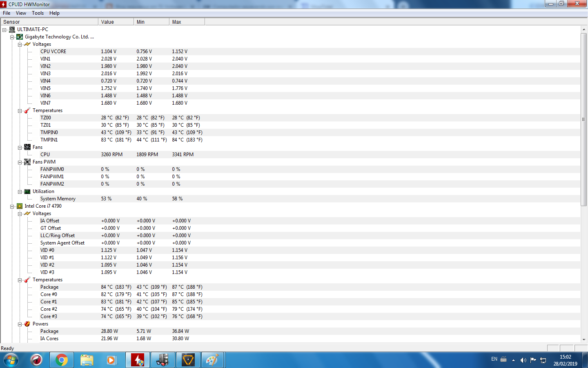Click the volume speaker tray icon

coord(523,360)
